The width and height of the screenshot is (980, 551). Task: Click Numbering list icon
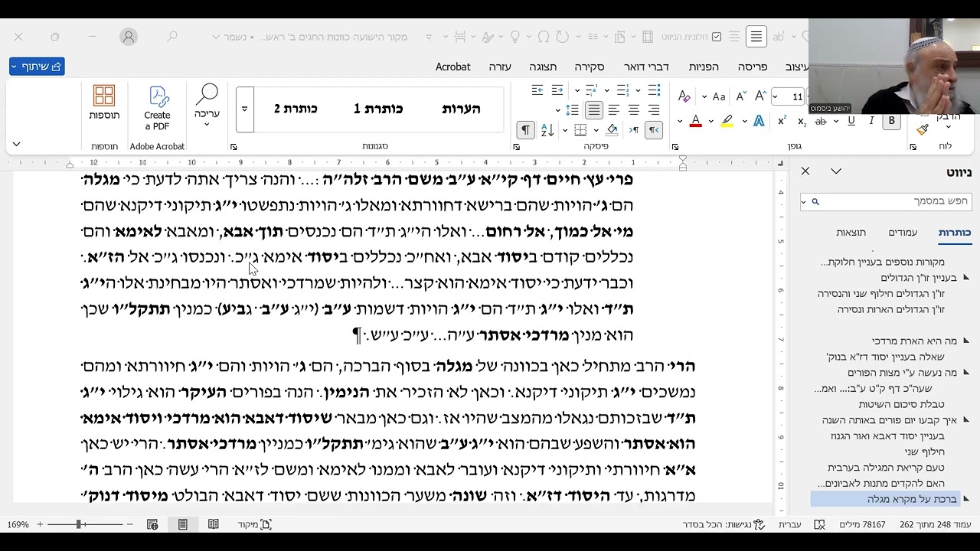coord(622,90)
